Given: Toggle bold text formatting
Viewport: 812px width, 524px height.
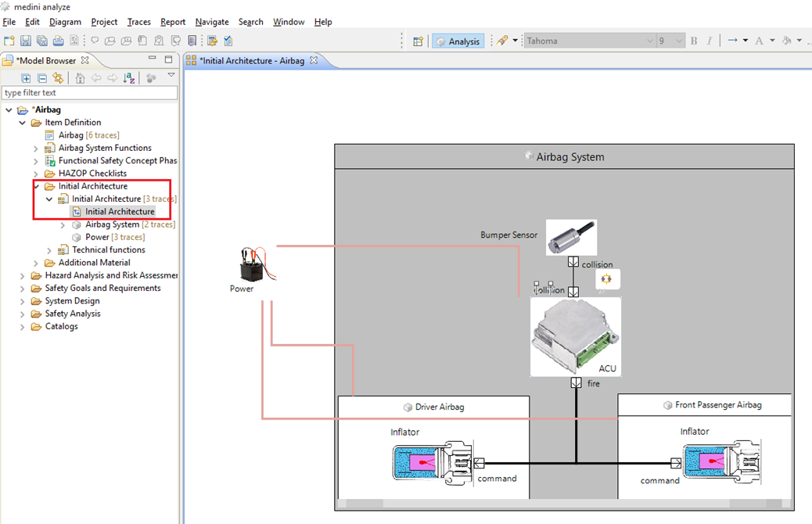Looking at the screenshot, I should (694, 41).
